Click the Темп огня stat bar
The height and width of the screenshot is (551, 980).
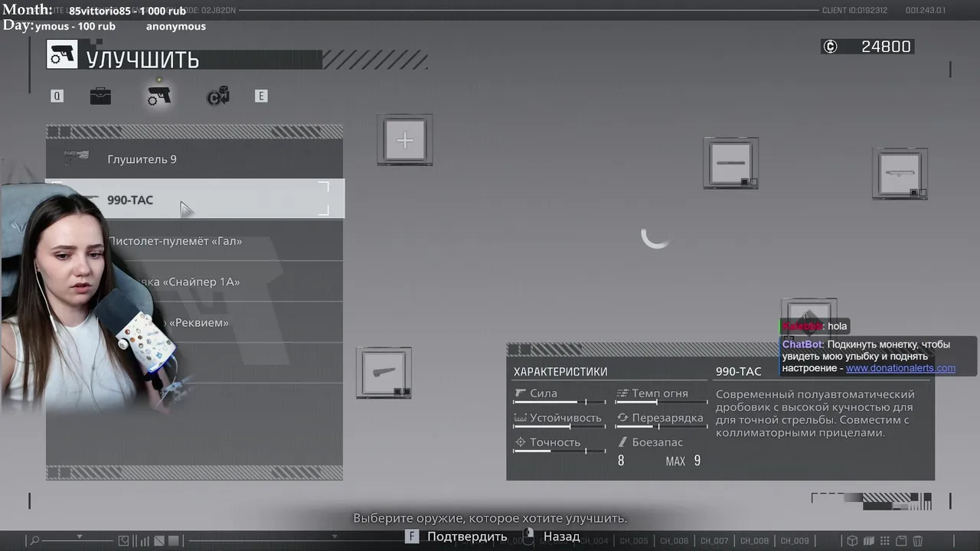coord(660,402)
